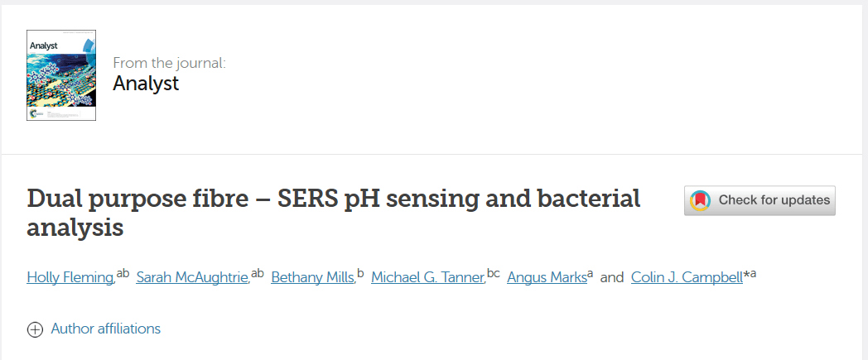Open author Holly Fleming's profile link

(70, 277)
